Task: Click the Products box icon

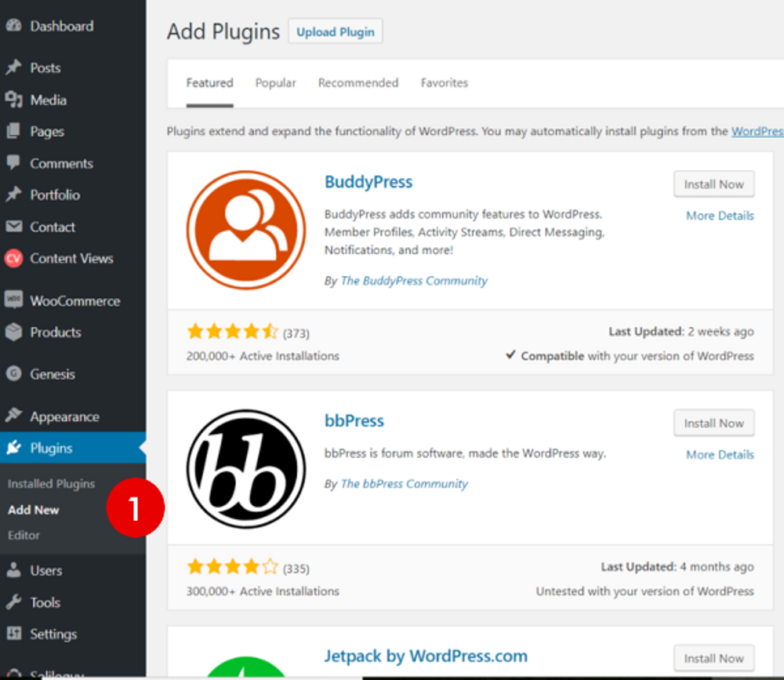Action: tap(14, 332)
